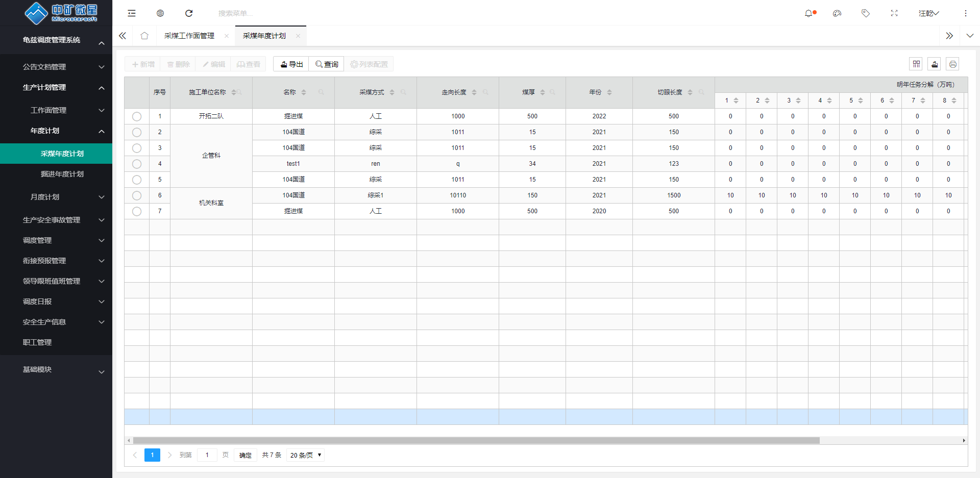The width and height of the screenshot is (980, 478).
Task: Open 职工管理 menu item
Action: pyautogui.click(x=56, y=342)
